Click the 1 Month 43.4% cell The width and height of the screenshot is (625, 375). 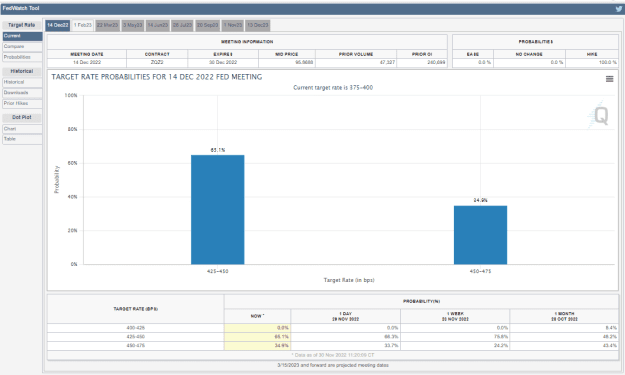(564, 346)
